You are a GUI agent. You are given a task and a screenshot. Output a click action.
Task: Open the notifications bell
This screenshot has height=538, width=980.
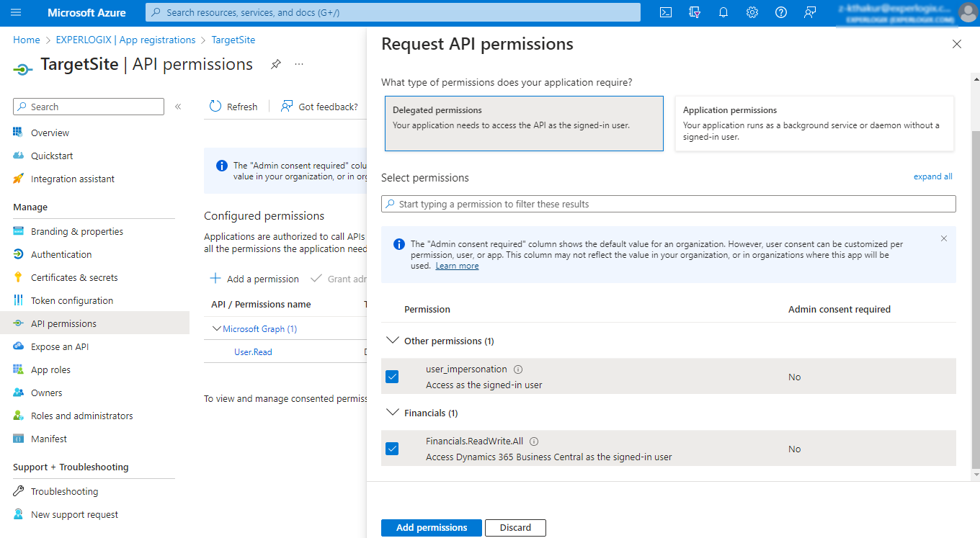[723, 12]
